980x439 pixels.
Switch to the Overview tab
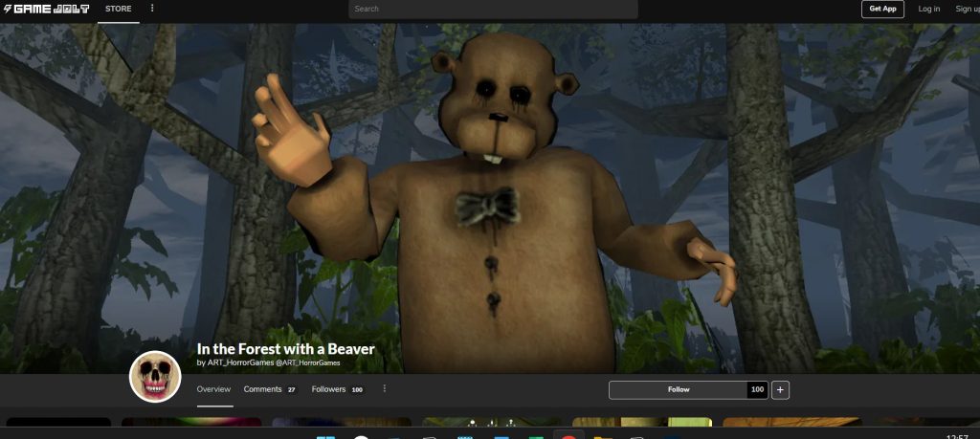pos(213,389)
